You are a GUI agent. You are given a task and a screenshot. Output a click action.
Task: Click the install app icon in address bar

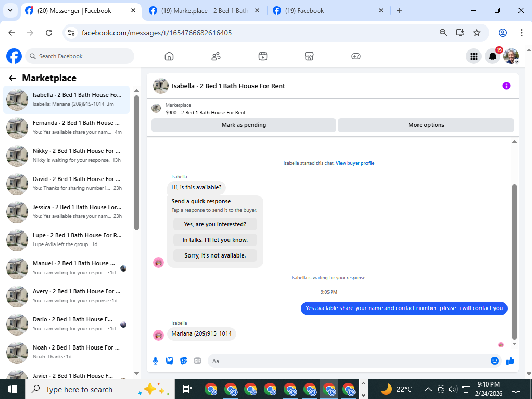(460, 33)
